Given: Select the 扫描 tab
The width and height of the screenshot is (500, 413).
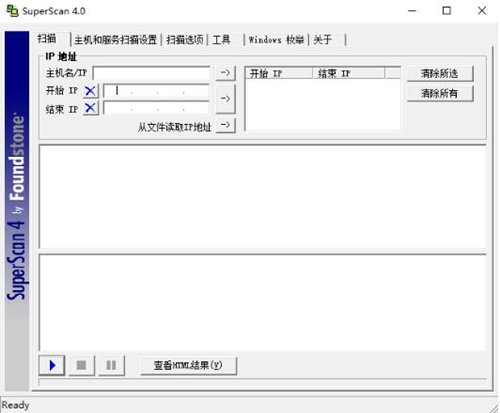Looking at the screenshot, I should coord(47,39).
